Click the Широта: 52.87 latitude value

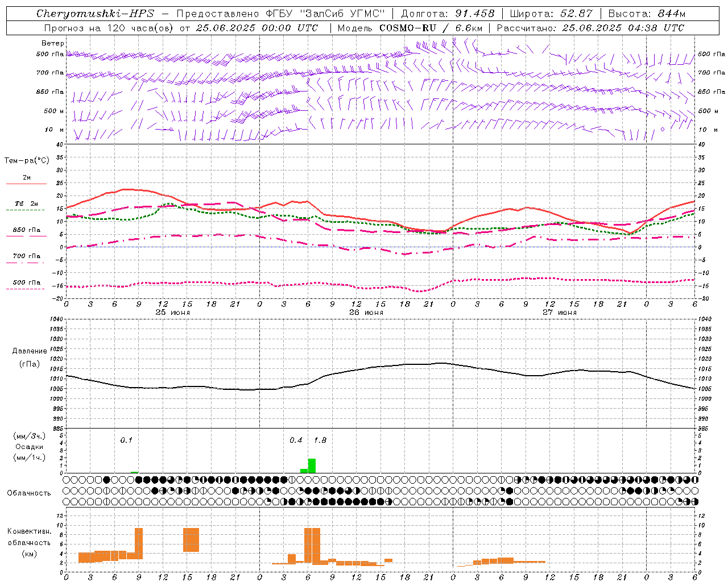[x=551, y=14]
